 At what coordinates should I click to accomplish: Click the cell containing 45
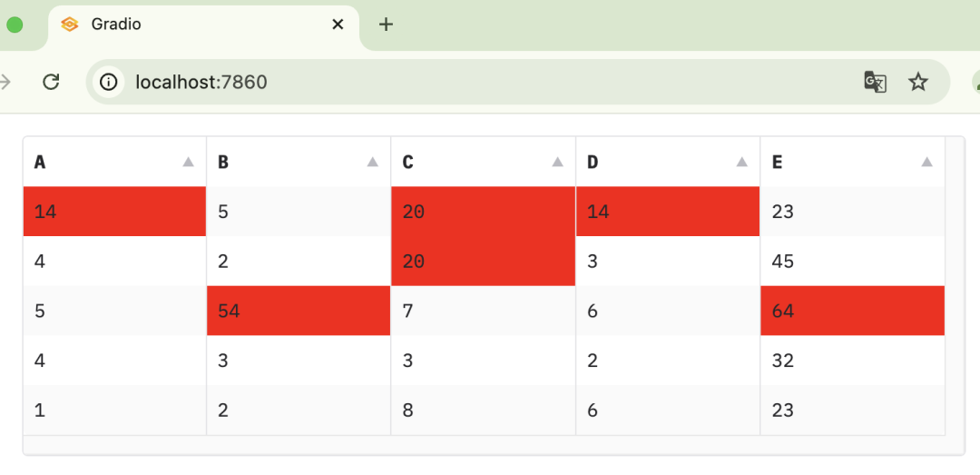pyautogui.click(x=852, y=262)
